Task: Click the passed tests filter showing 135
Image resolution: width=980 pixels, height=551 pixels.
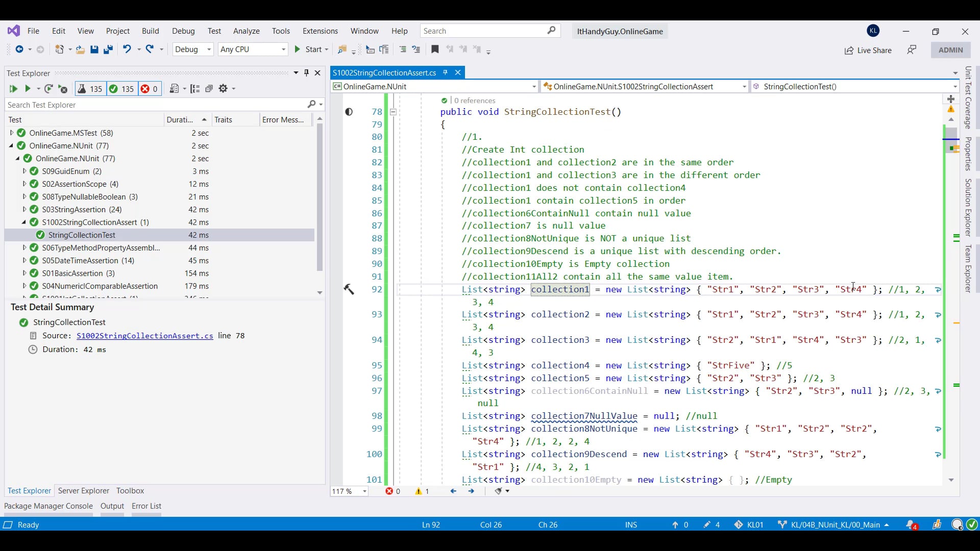Action: (x=121, y=89)
